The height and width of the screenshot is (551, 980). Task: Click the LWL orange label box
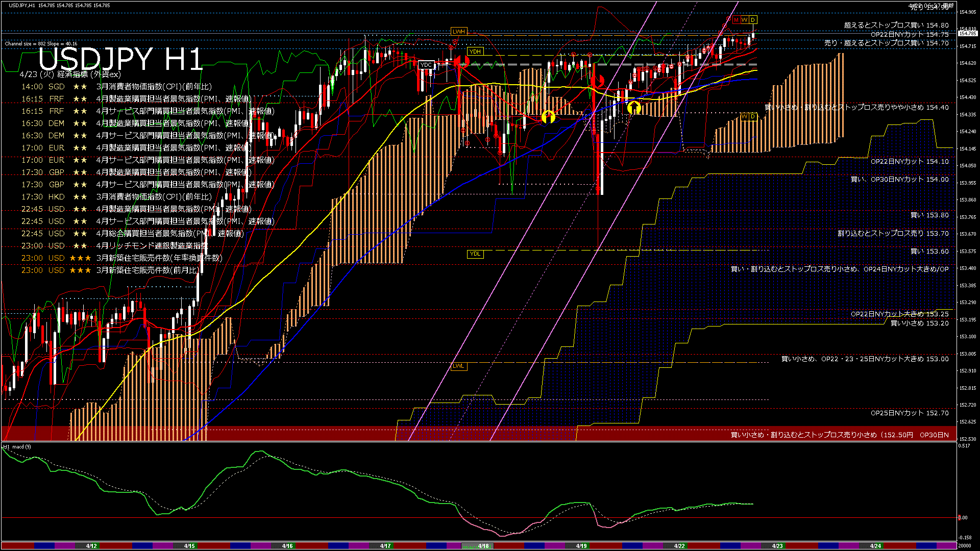(x=458, y=366)
